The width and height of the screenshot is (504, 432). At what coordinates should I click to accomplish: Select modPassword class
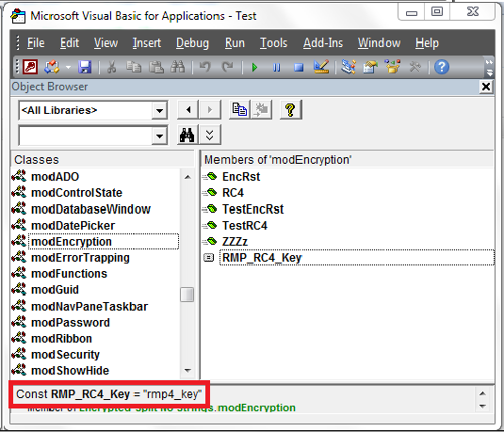point(71,323)
